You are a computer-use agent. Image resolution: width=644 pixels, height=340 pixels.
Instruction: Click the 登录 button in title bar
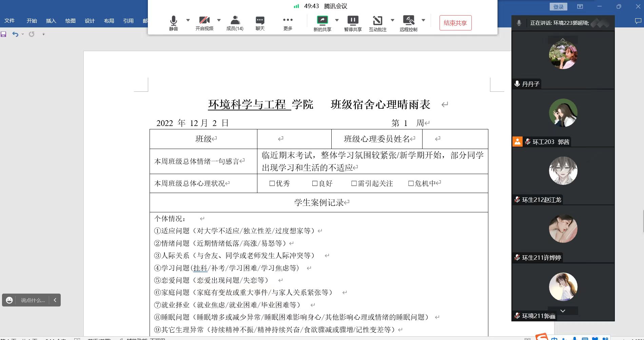point(558,7)
